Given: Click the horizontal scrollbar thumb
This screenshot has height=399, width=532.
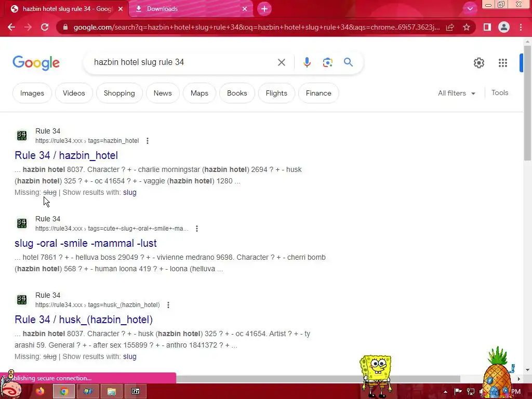Looking at the screenshot, I should click(318, 379).
